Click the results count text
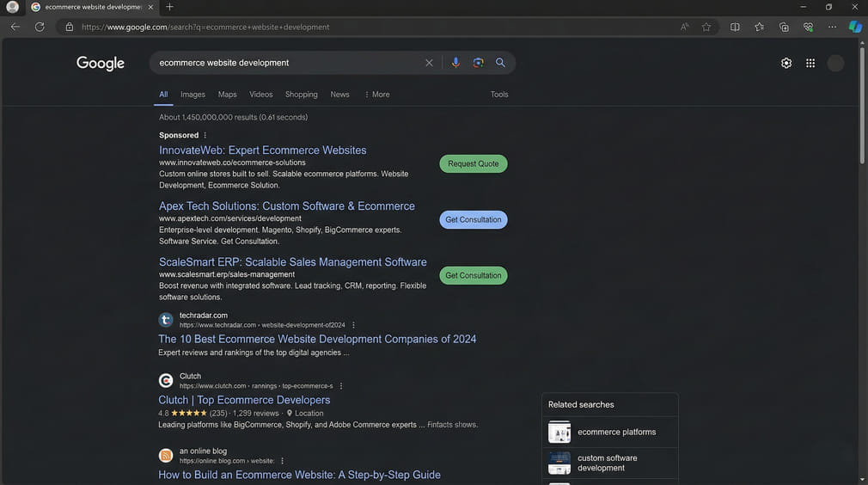The height and width of the screenshot is (485, 868). (233, 117)
